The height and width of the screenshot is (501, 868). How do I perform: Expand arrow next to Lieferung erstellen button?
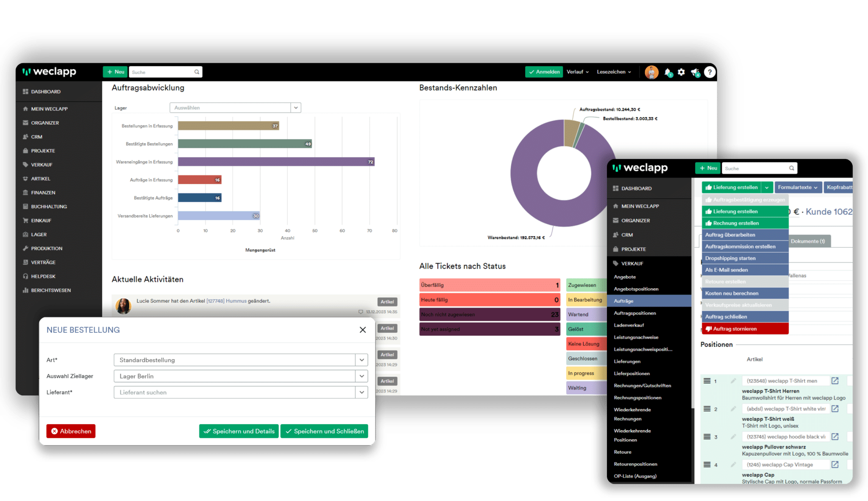(767, 187)
